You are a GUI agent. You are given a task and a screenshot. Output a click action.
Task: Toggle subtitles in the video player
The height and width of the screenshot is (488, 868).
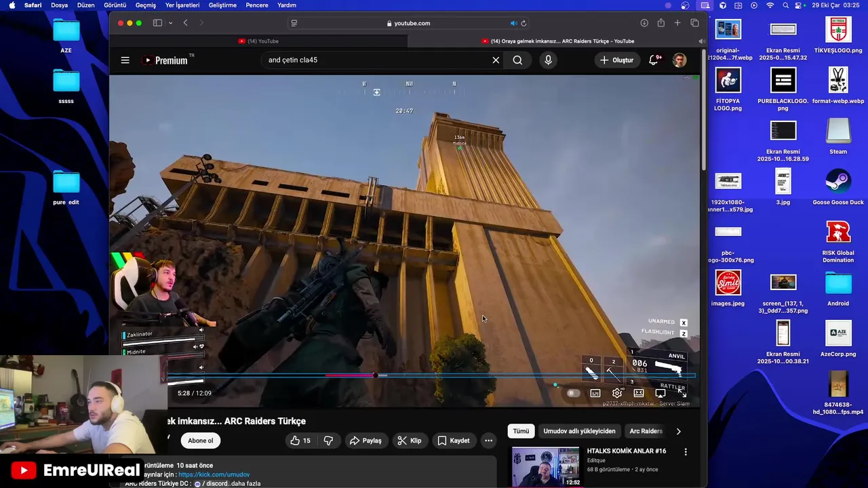(x=595, y=393)
